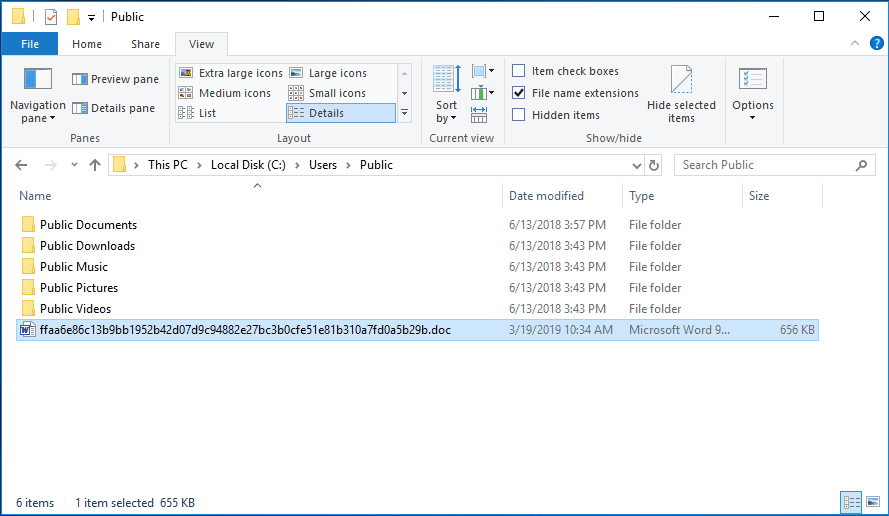889x516 pixels.
Task: Click the Public Music folder icon
Action: click(x=28, y=266)
